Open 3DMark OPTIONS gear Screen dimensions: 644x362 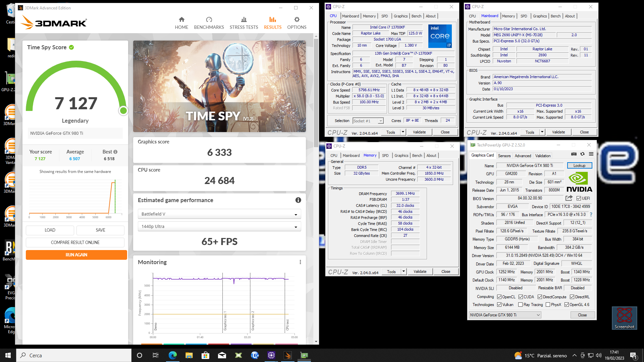[297, 23]
